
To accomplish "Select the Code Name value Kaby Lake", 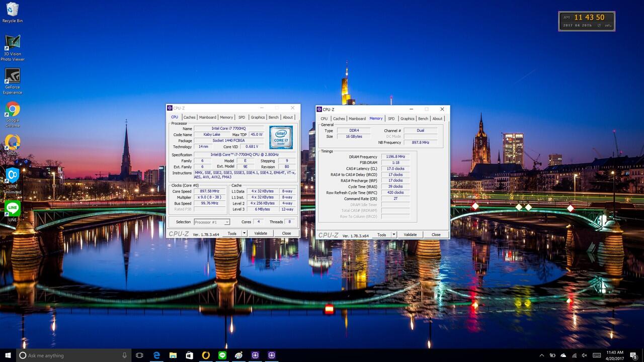I will [212, 135].
